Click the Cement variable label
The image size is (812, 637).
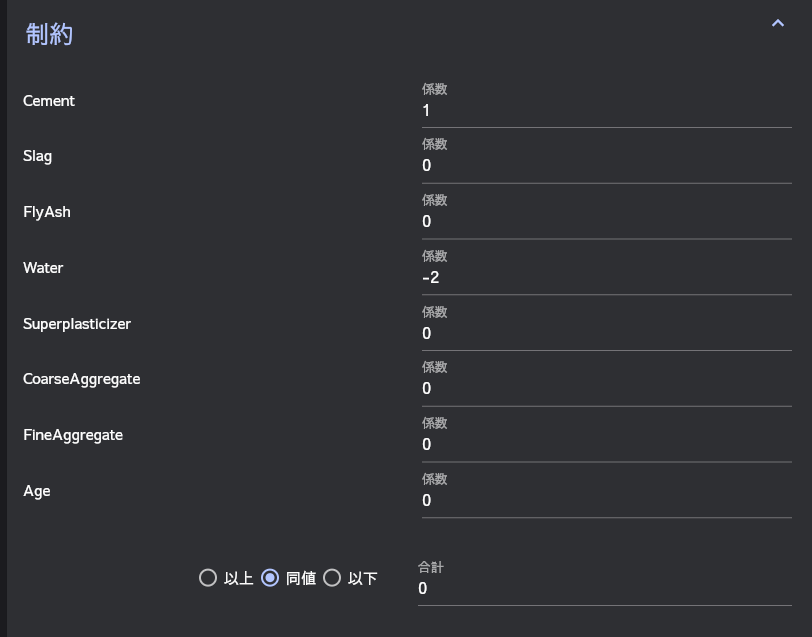49,101
